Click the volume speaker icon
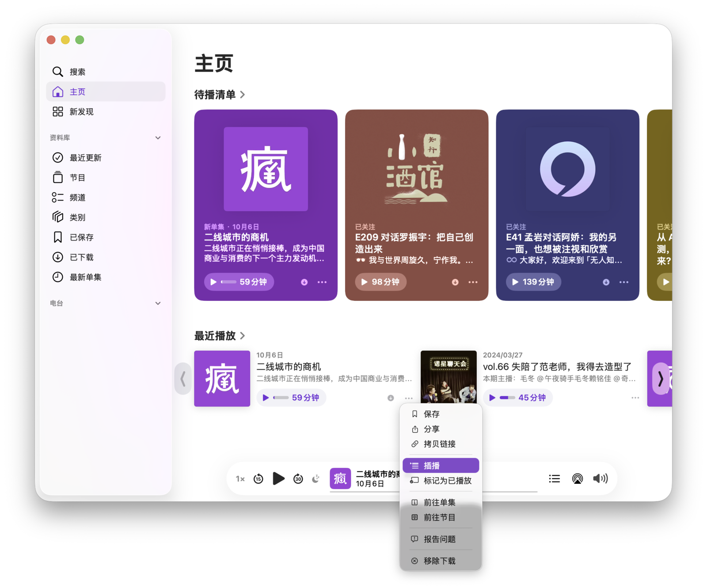 pyautogui.click(x=600, y=479)
